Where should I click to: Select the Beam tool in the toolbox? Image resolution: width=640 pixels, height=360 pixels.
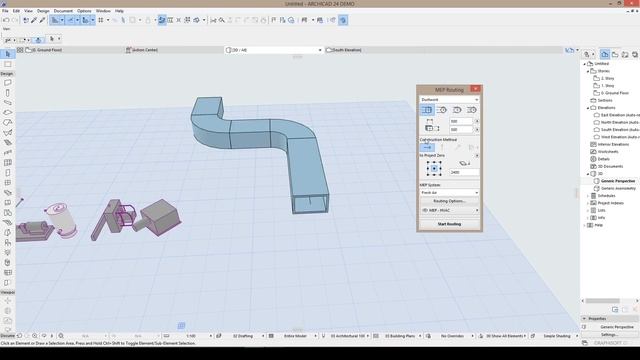pos(7,102)
